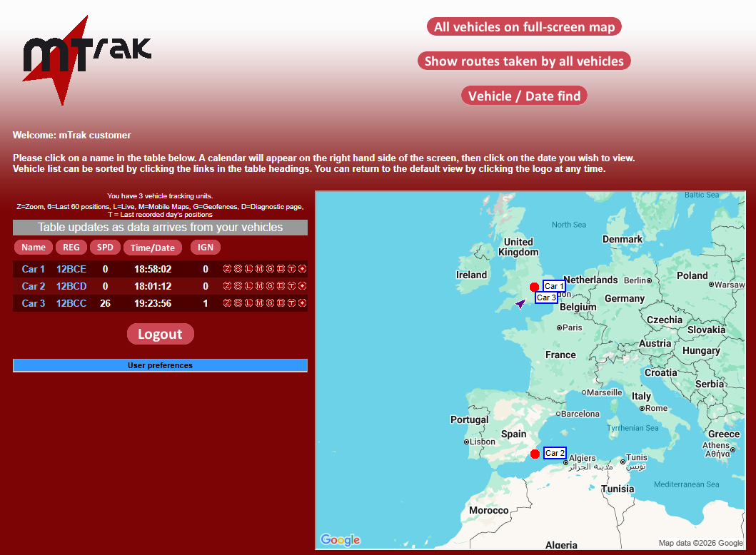
Task: Open Geofences (G) icon for Car 2
Action: pos(270,286)
